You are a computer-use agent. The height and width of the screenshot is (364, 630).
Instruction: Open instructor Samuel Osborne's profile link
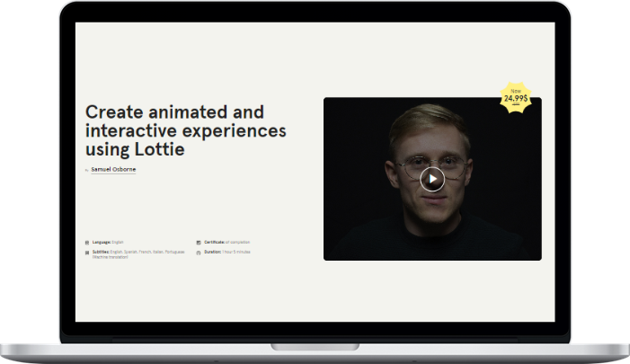click(113, 170)
